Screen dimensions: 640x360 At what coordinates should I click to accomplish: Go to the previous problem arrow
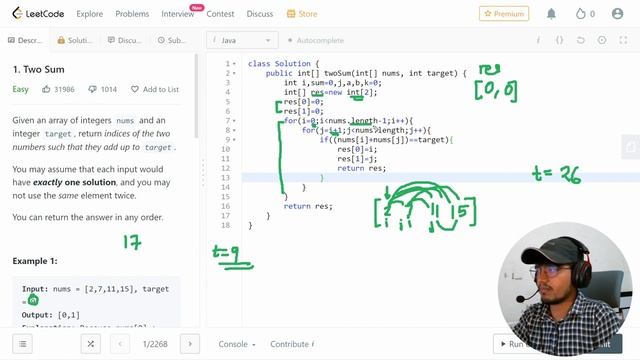click(120, 344)
